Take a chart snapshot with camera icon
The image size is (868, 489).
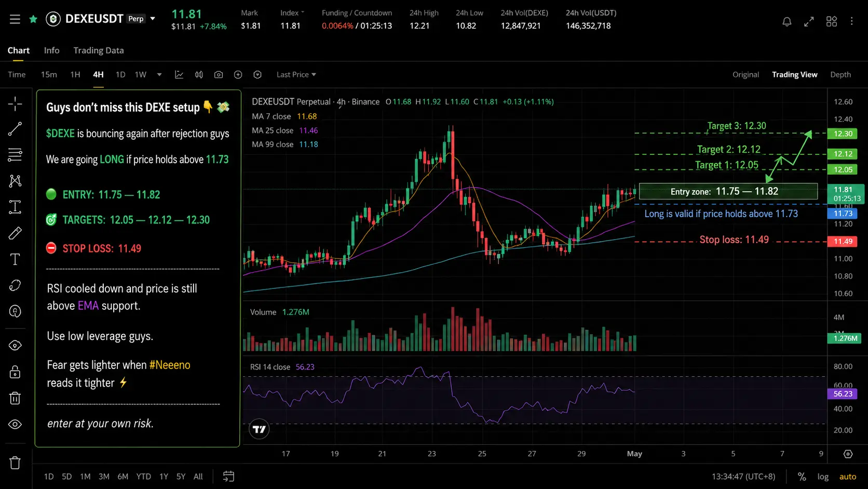pos(219,75)
